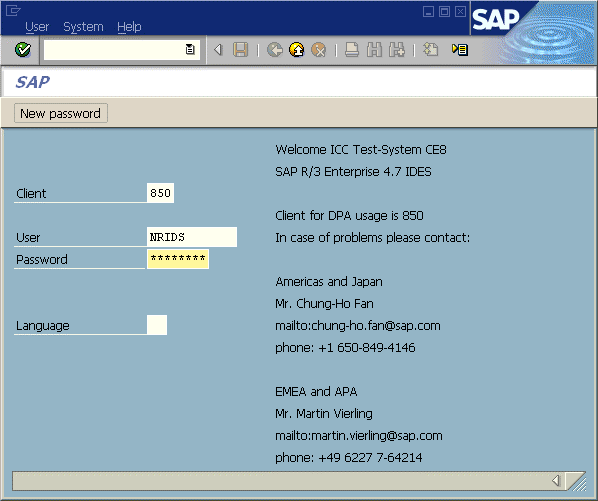The image size is (598, 501).
Task: Click 'Client for DPA usage is 850' text
Action: point(349,216)
